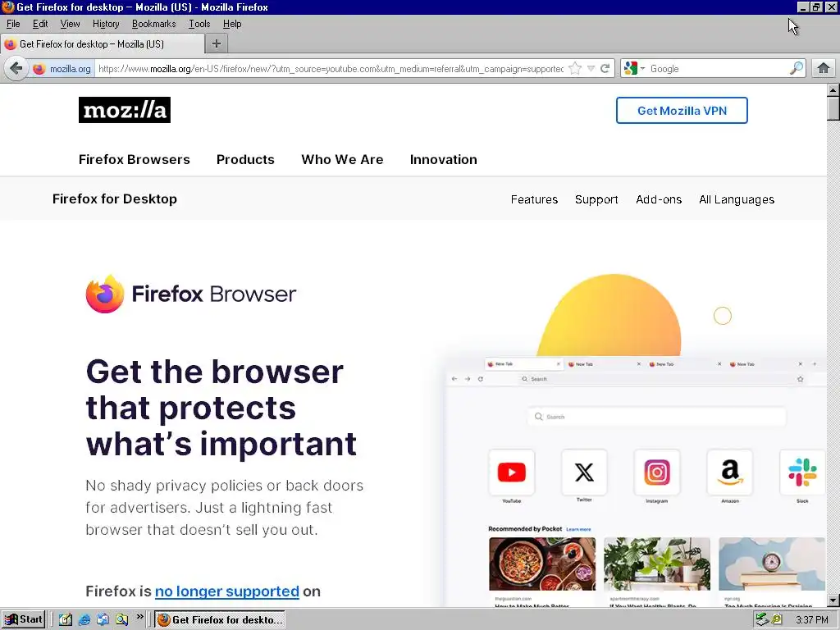Click the network tray icon
Viewport: 840px width, 630px height.
tap(762, 620)
